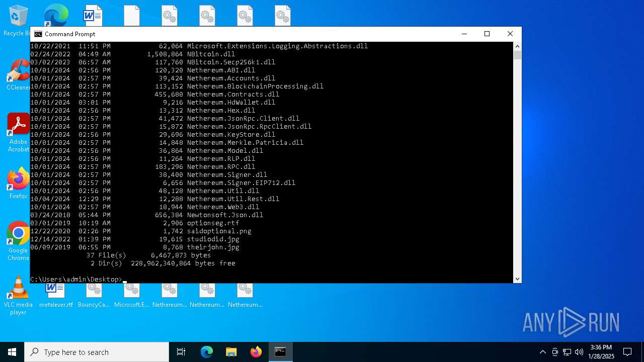
Task: Select the metalever.rtf desktop file
Action: pos(56,297)
